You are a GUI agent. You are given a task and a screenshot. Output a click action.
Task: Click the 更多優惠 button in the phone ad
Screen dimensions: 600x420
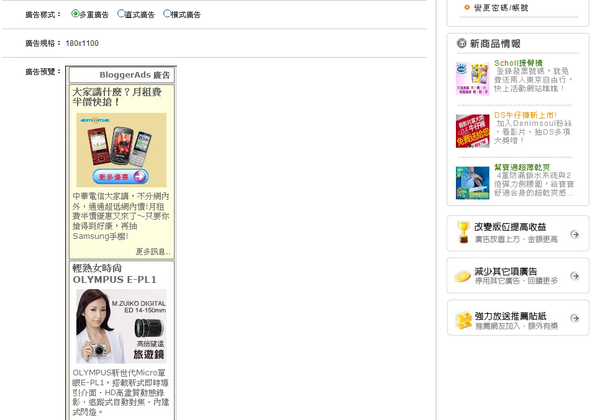[x=120, y=177]
